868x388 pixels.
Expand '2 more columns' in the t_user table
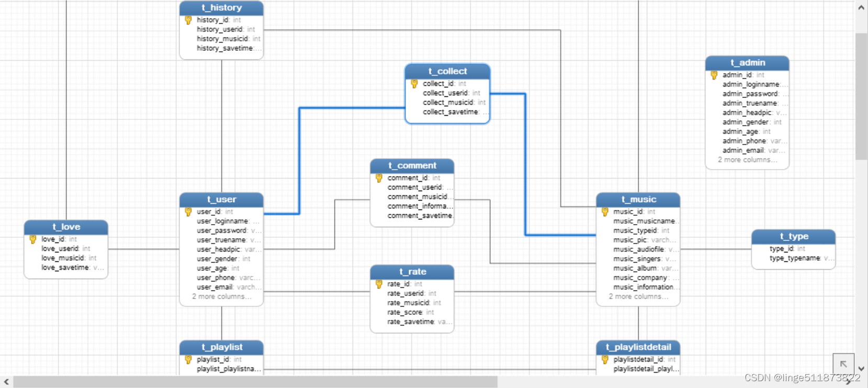[x=221, y=297]
